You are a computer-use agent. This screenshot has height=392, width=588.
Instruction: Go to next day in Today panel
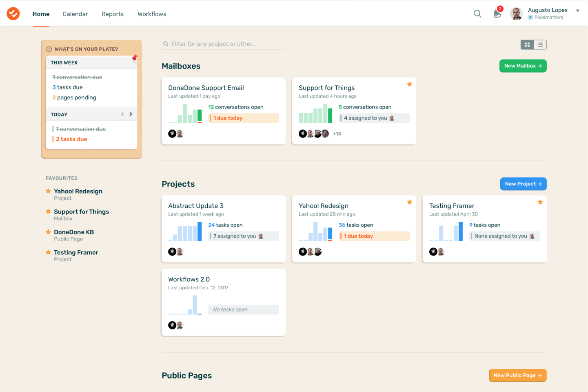click(131, 114)
